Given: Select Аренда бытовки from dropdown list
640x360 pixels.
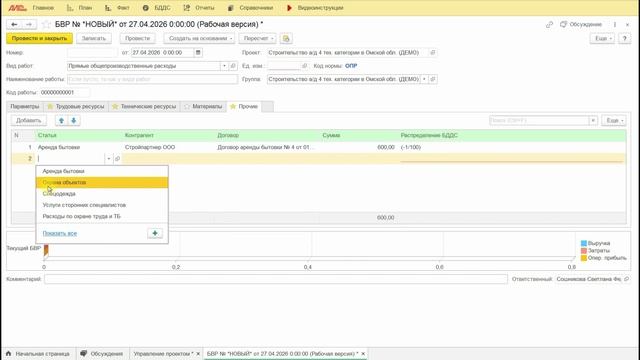Looking at the screenshot, I should tap(102, 171).
